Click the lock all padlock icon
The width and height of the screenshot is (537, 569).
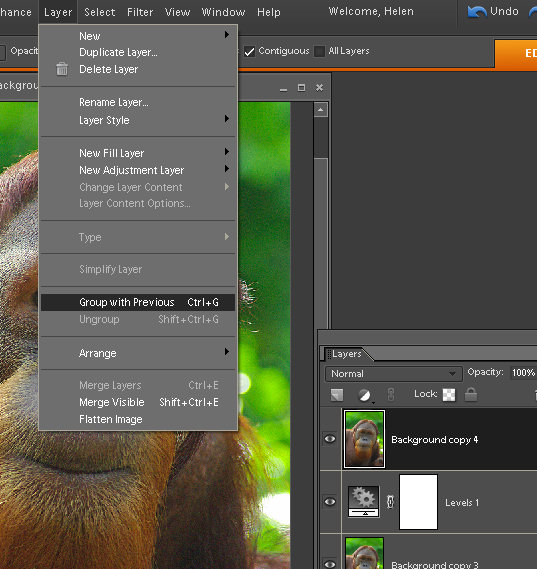[471, 394]
